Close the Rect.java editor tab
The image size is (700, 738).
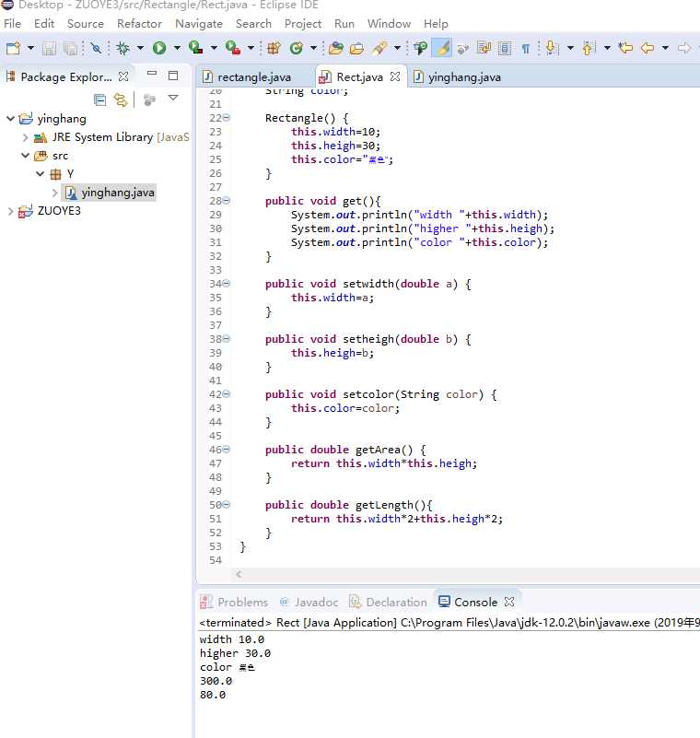(395, 76)
